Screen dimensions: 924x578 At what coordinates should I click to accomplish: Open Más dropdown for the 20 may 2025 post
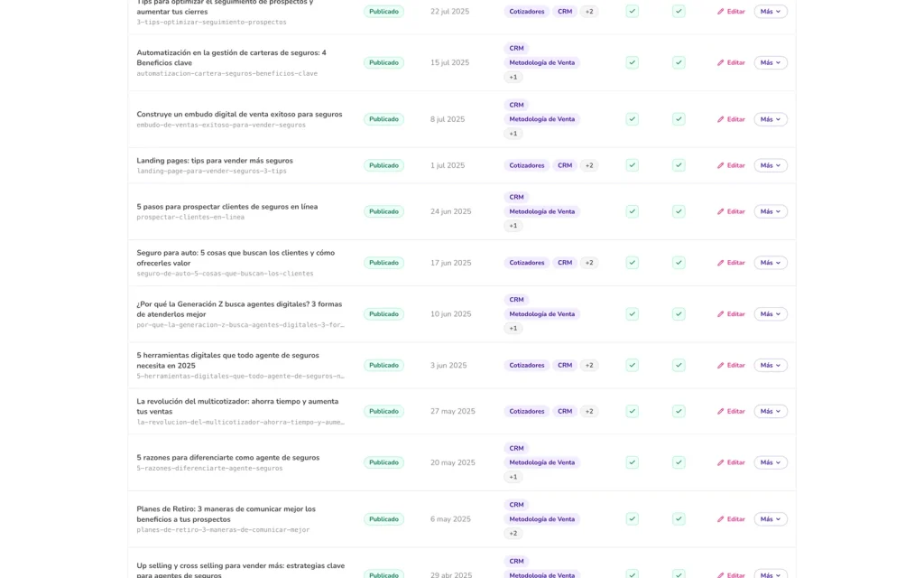click(x=771, y=462)
